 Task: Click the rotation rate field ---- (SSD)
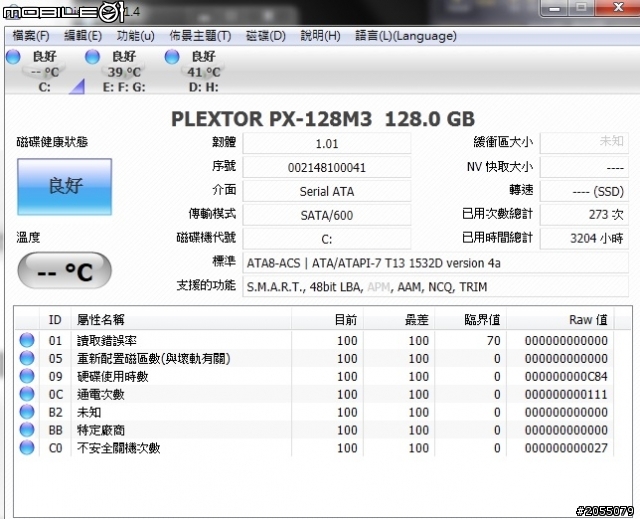coord(584,191)
